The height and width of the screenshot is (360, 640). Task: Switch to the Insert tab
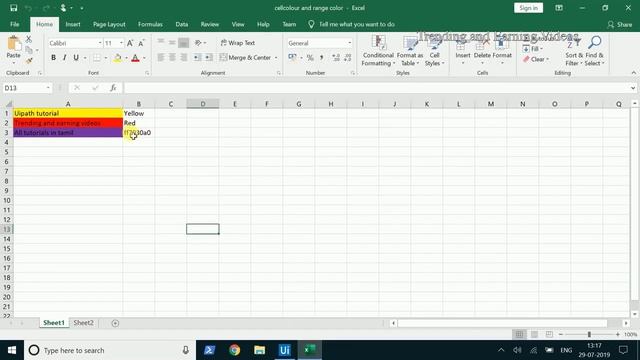[73, 24]
